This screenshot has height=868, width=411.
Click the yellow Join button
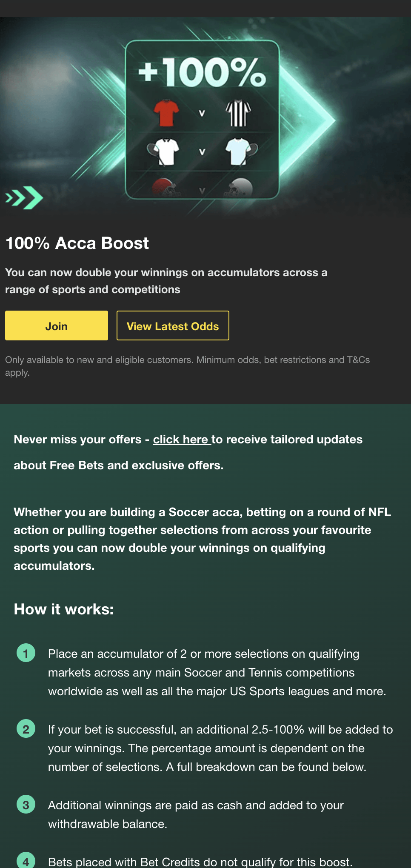click(x=56, y=325)
